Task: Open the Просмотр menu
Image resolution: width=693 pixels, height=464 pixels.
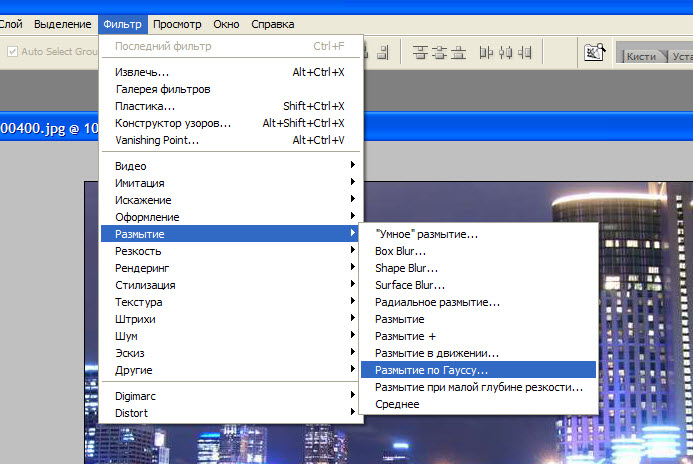Action: (x=177, y=24)
